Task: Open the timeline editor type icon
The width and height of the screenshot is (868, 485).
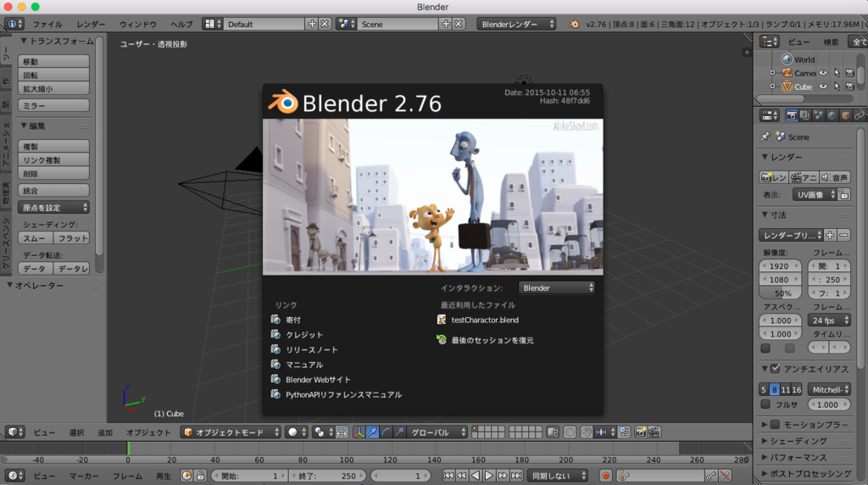Action: tap(14, 476)
